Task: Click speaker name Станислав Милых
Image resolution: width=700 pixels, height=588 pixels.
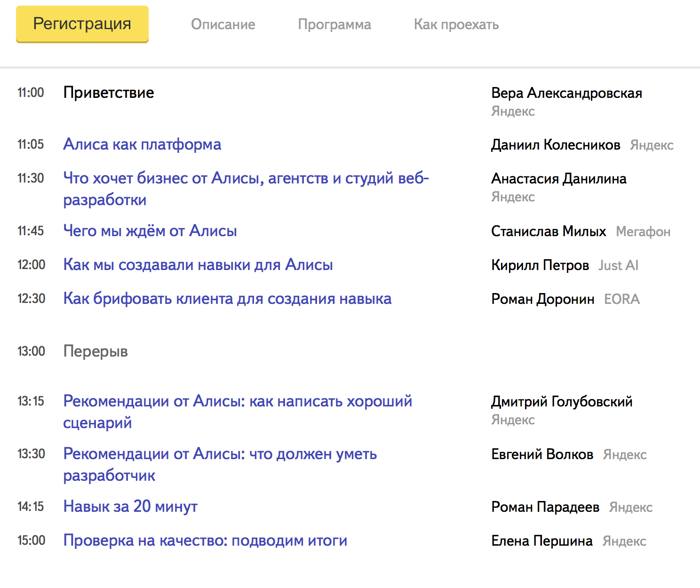Action: [x=549, y=231]
